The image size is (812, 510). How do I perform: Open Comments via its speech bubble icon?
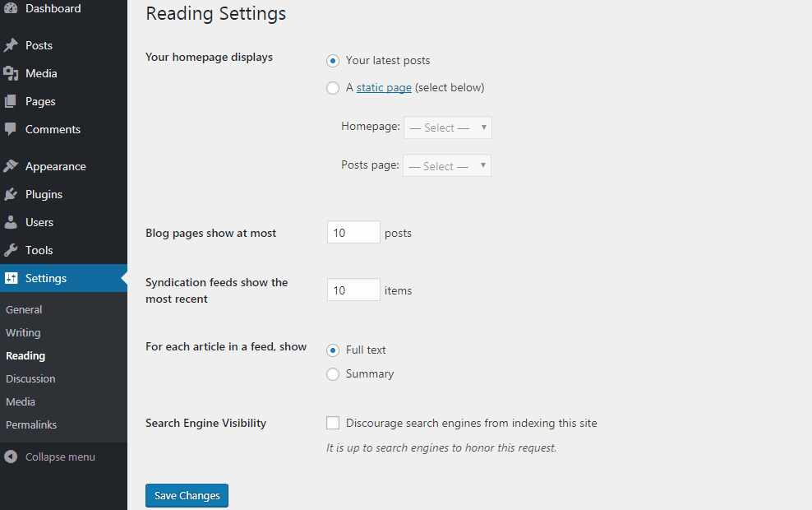[12, 129]
